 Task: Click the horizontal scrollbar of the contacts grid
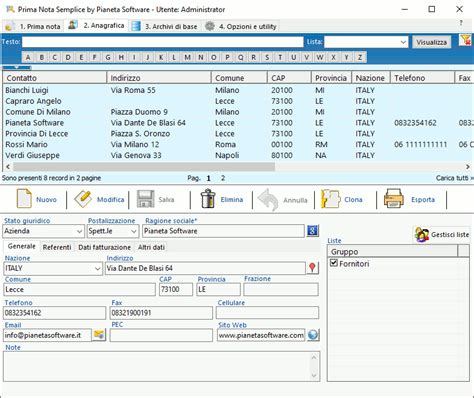pyautogui.click(x=144, y=166)
